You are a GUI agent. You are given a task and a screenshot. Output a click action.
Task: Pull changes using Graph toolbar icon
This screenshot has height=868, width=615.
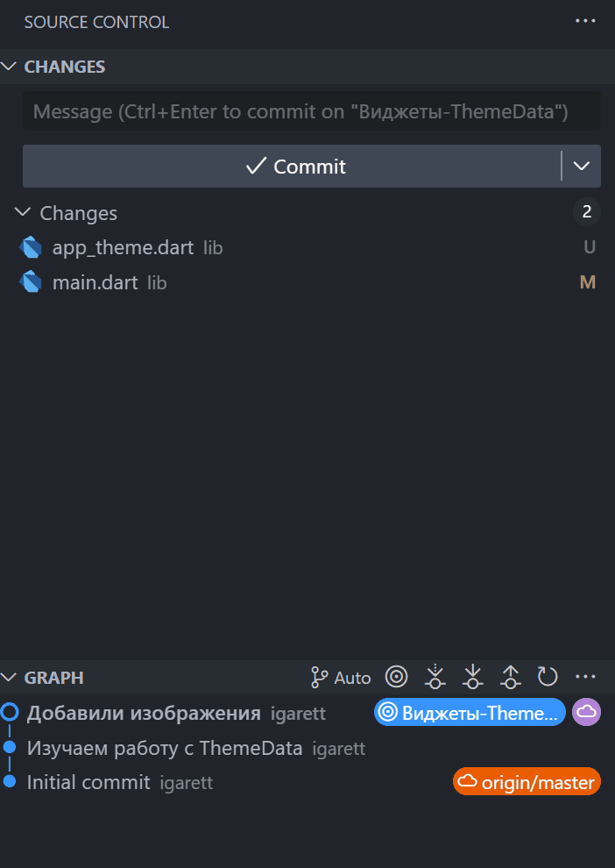tap(473, 677)
